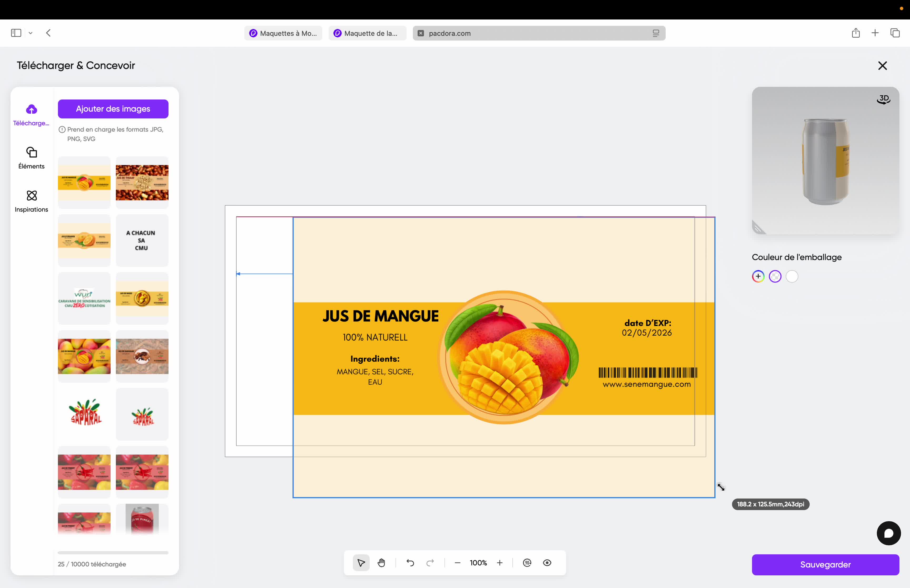
Task: Click the rotate 90 degrees icon
Action: 527,563
